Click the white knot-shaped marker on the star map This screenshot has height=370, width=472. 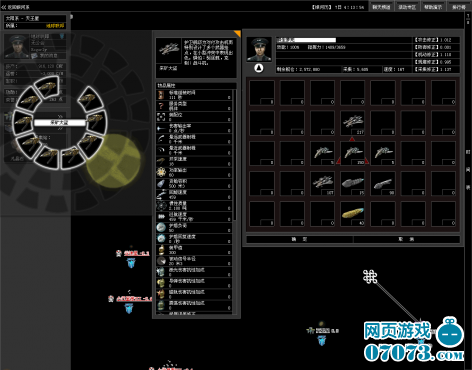point(370,277)
